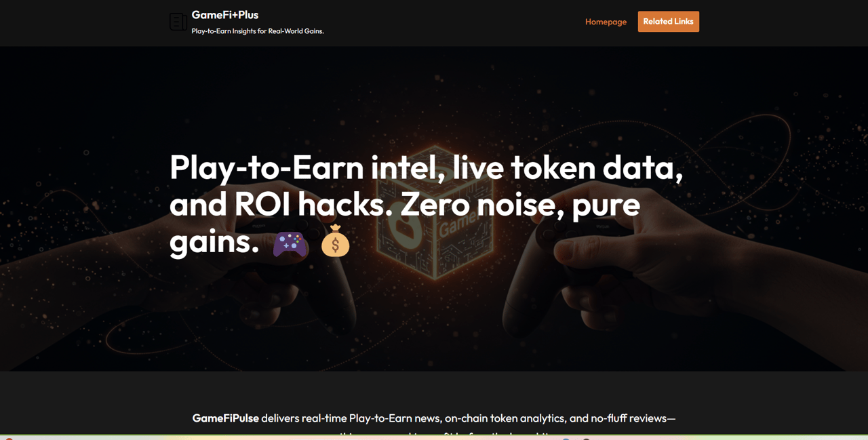
Task: Click the glowing cube in hero image
Action: tap(434, 210)
